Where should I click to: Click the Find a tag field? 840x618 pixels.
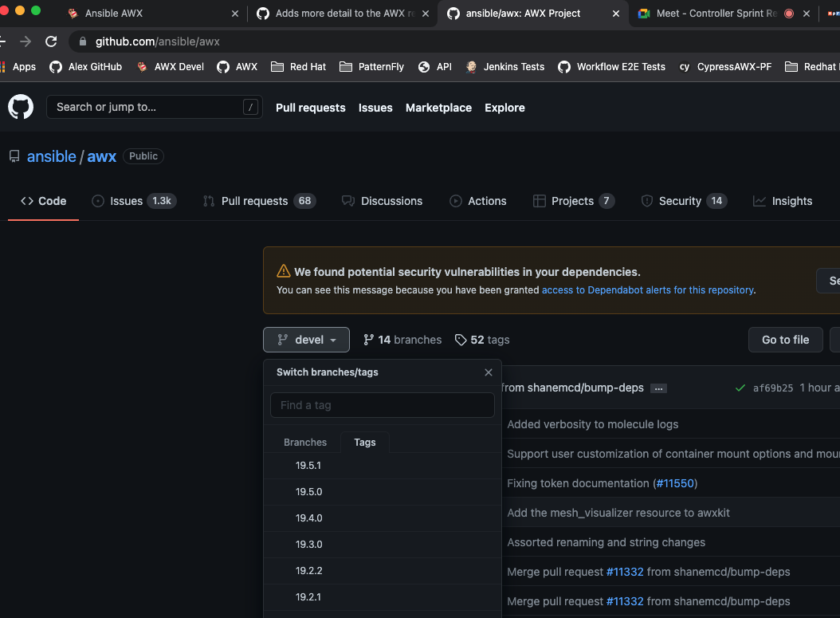pyautogui.click(x=383, y=405)
